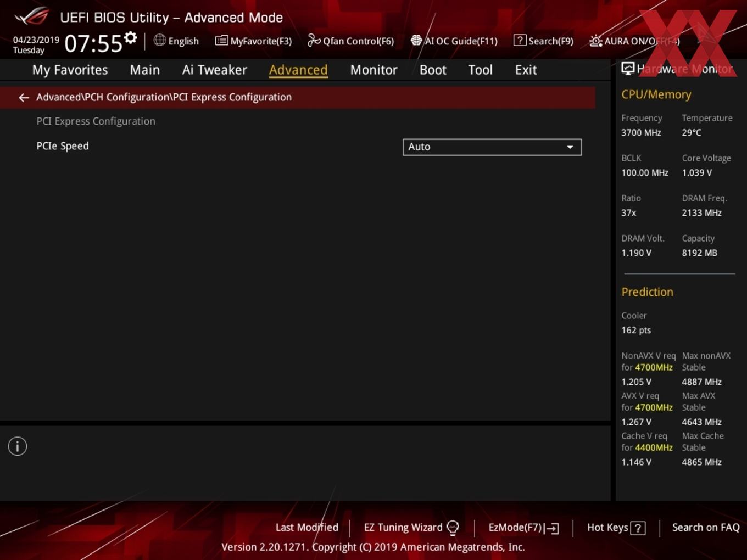Click the Search question mark icon
Image resolution: width=747 pixels, height=560 pixels.
coord(520,41)
